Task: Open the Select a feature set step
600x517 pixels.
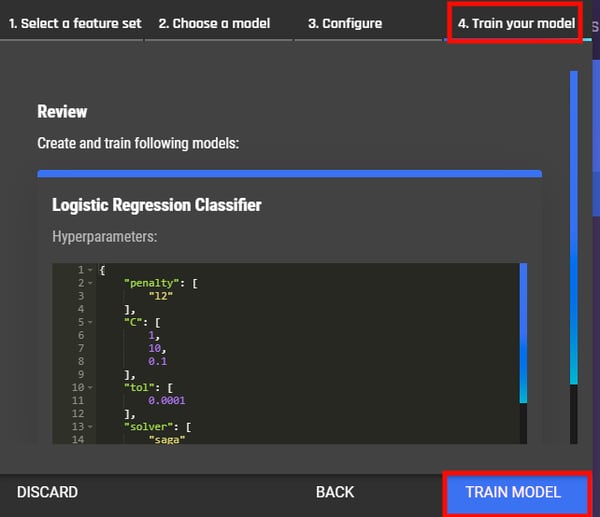Action: pyautogui.click(x=75, y=23)
